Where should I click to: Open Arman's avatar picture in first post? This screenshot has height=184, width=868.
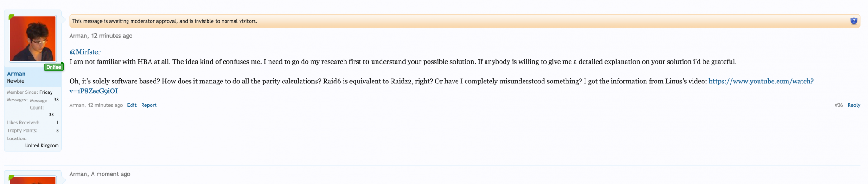[x=33, y=39]
